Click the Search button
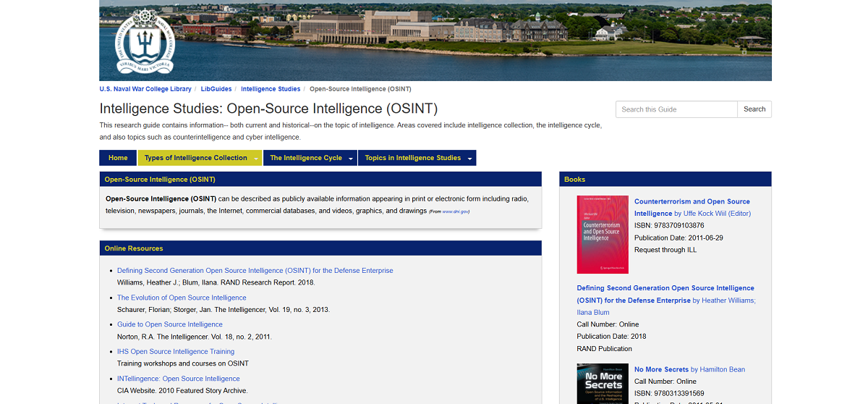This screenshot has height=404, width=868. click(x=754, y=109)
